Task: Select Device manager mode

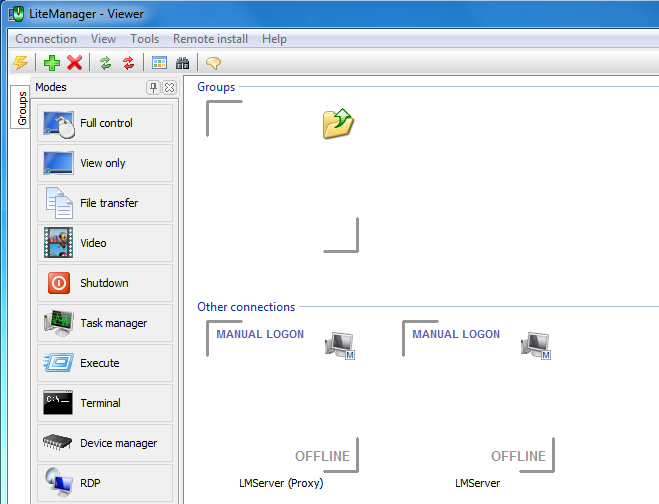Action: 105,443
